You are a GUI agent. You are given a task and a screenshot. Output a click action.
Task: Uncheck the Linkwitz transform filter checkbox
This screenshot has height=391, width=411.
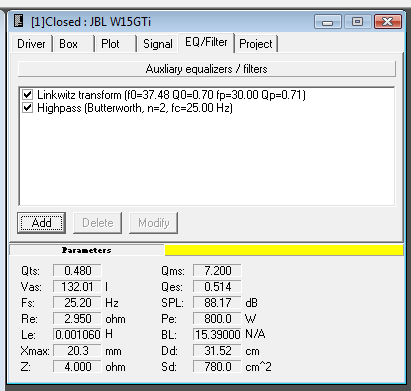pyautogui.click(x=28, y=95)
